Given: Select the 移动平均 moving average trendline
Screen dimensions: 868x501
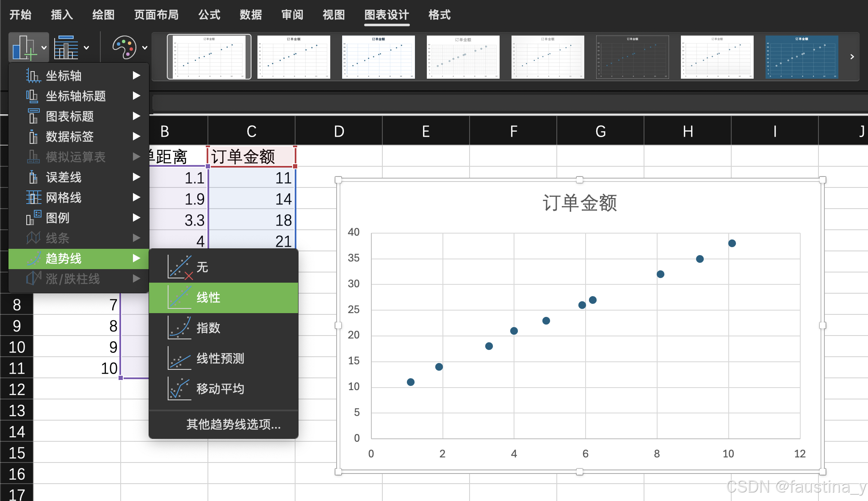Looking at the screenshot, I should [x=220, y=389].
